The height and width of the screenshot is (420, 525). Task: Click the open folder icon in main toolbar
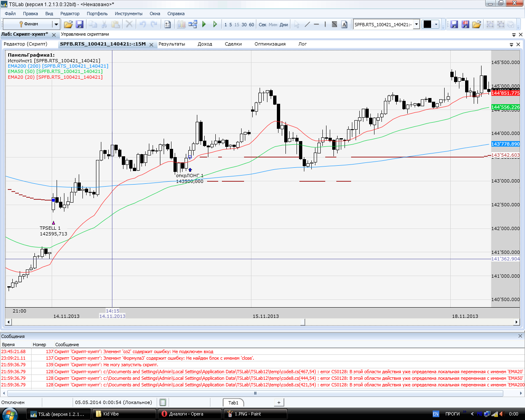pos(68,25)
